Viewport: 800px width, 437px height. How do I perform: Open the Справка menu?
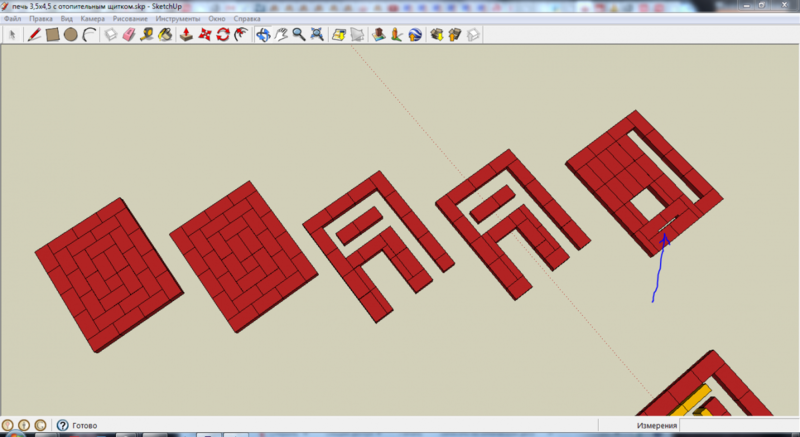pos(246,19)
